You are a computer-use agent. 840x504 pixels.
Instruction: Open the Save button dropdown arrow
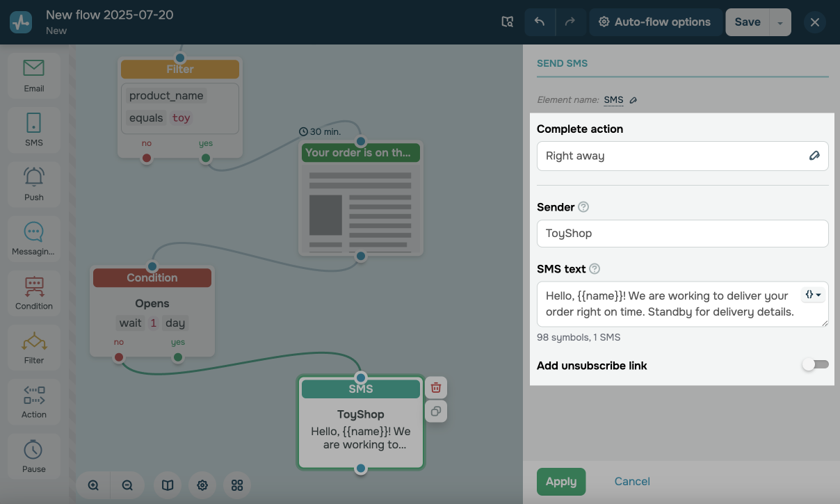point(780,22)
